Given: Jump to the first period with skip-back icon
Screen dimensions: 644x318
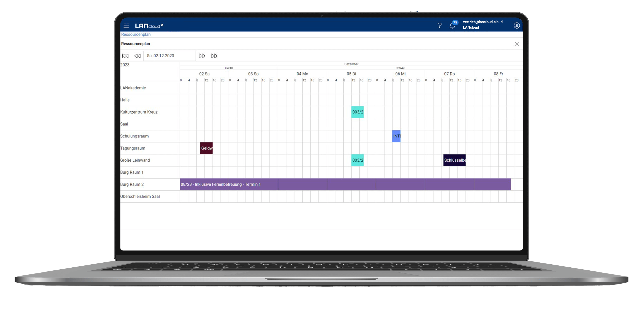Looking at the screenshot, I should (125, 56).
